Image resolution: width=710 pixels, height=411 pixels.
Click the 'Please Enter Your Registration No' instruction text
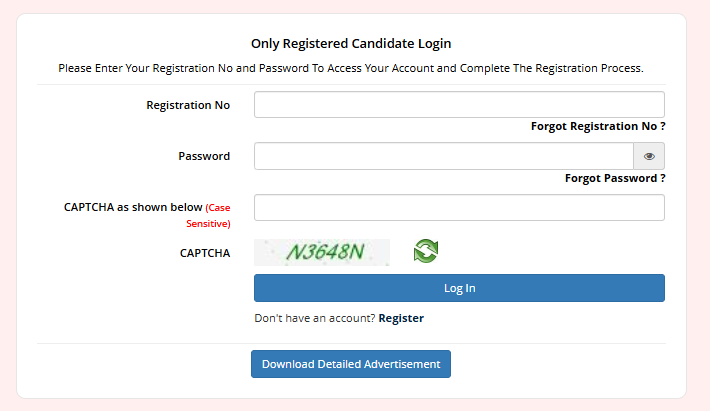tap(351, 69)
